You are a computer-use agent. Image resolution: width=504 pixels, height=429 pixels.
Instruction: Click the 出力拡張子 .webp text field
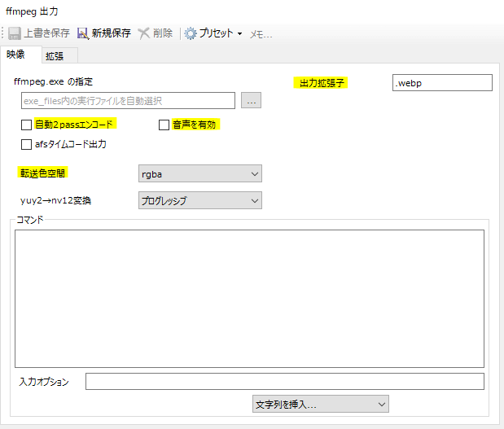[442, 83]
